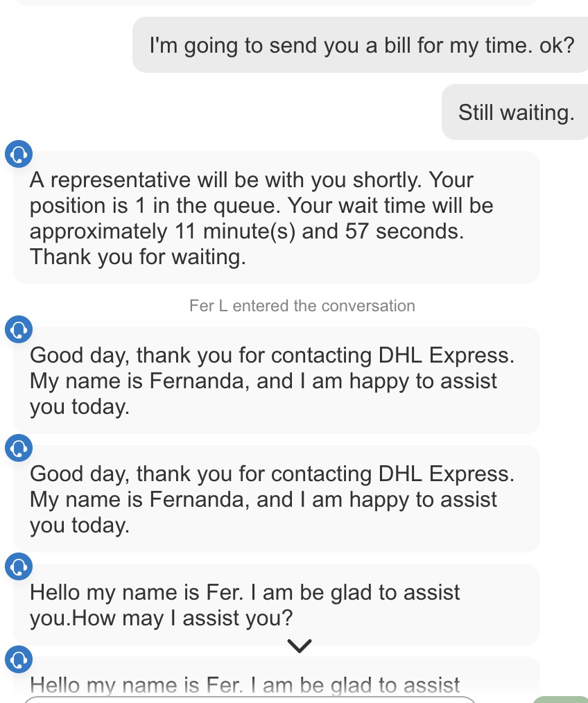588x703 pixels.
Task: Click the "How may I assist you?" message bubble
Action: [276, 605]
